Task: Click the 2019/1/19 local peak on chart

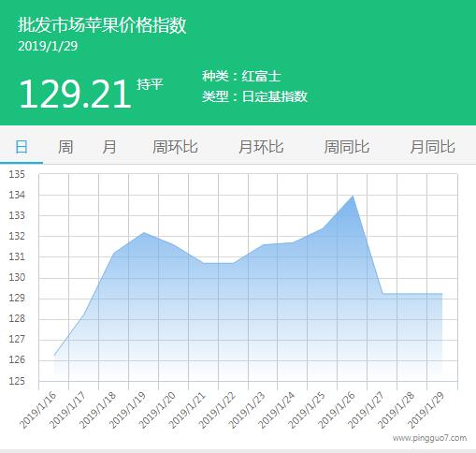Action: click(x=144, y=232)
